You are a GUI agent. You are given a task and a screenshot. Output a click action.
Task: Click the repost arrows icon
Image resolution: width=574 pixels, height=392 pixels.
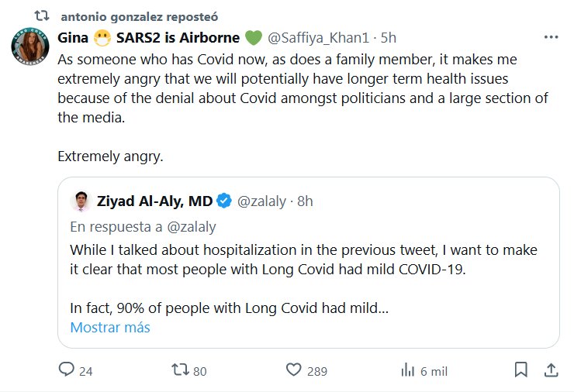click(x=179, y=370)
